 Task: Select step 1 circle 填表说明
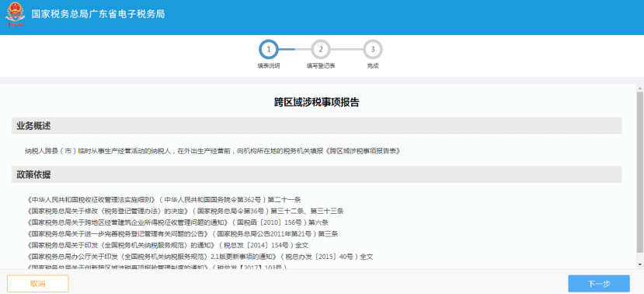click(x=269, y=50)
